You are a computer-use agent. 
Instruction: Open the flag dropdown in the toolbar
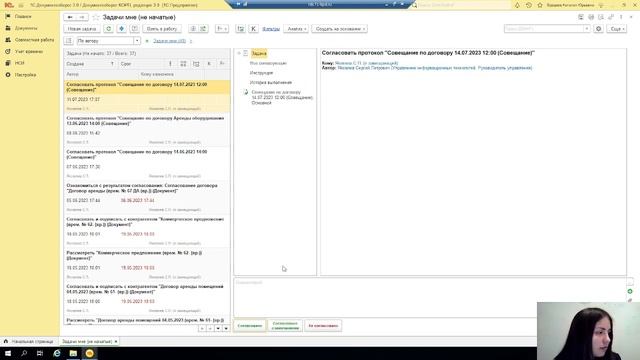pos(222,29)
